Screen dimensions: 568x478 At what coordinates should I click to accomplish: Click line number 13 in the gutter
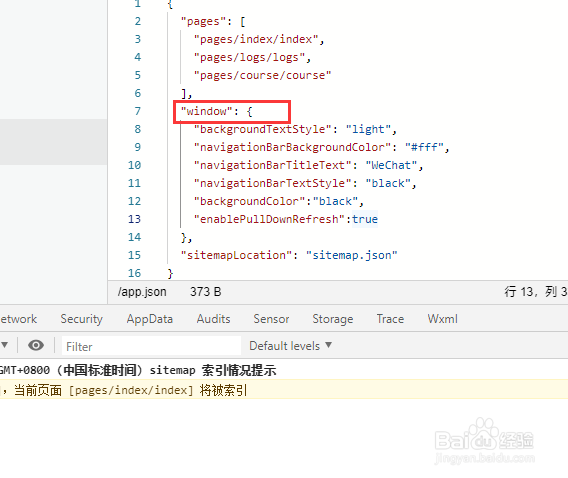[134, 219]
